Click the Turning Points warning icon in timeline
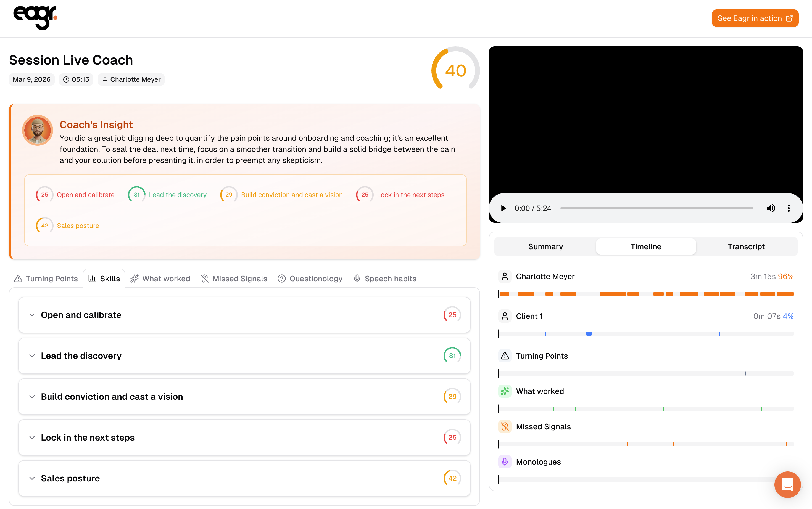This screenshot has width=812, height=509. (x=505, y=356)
